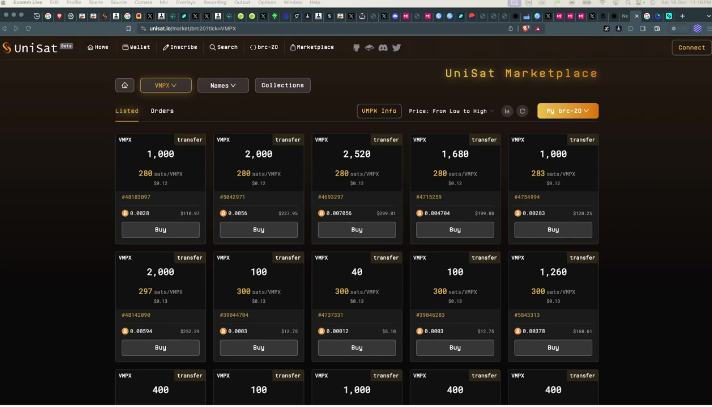Buy the 1,680 VMPX listing
This screenshot has height=407, width=712.
(x=455, y=230)
